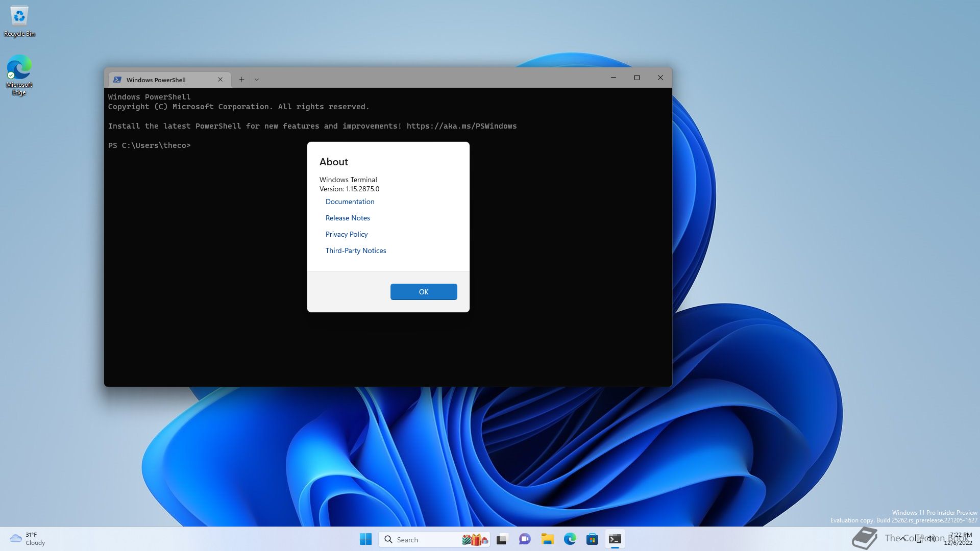Launch Microsoft Edge from the taskbar
The height and width of the screenshot is (551, 980).
[x=570, y=539]
